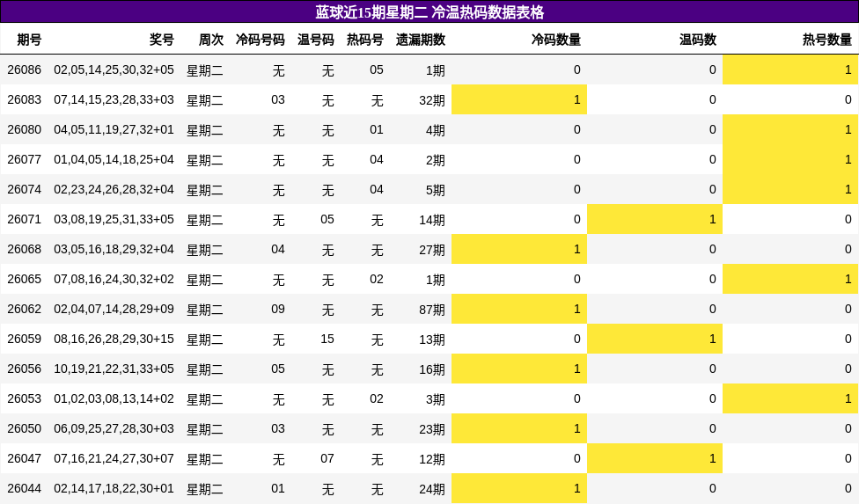Click draw numbers 08,16,26,28,29,30+15
The width and height of the screenshot is (859, 504).
click(114, 340)
